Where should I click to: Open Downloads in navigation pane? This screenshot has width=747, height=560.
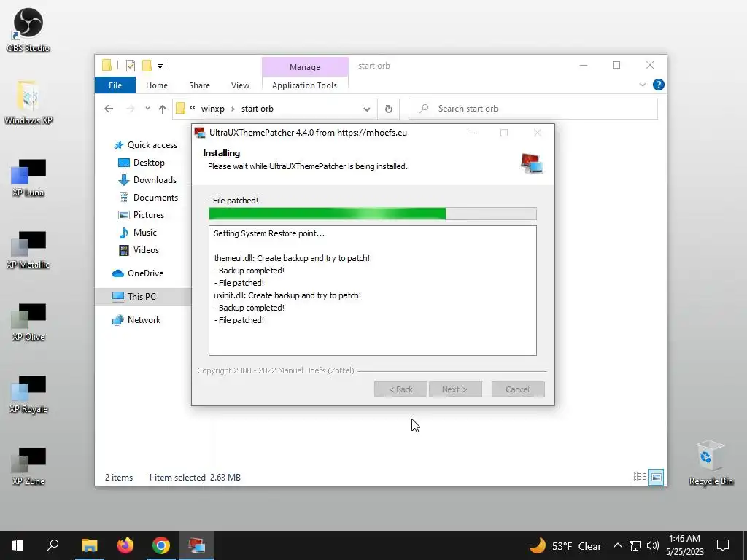[147, 180]
